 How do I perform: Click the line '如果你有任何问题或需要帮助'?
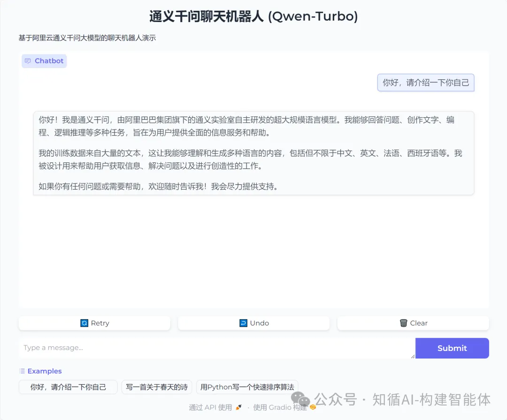point(158,187)
